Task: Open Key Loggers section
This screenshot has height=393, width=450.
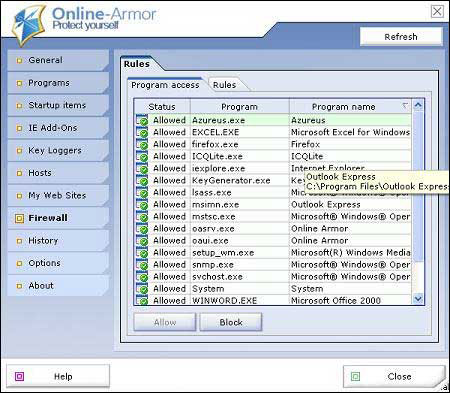Action: pyautogui.click(x=58, y=150)
